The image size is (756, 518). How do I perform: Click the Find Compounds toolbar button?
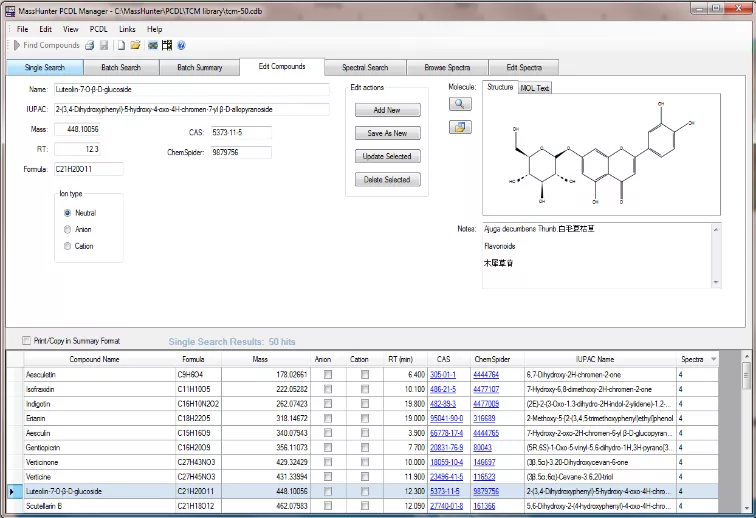46,45
